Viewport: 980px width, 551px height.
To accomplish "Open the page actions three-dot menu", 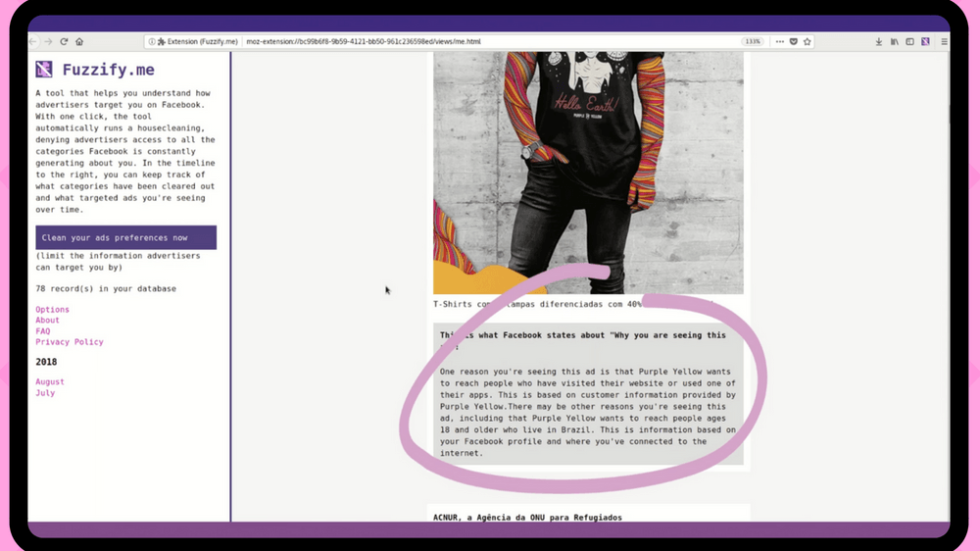I will (779, 42).
